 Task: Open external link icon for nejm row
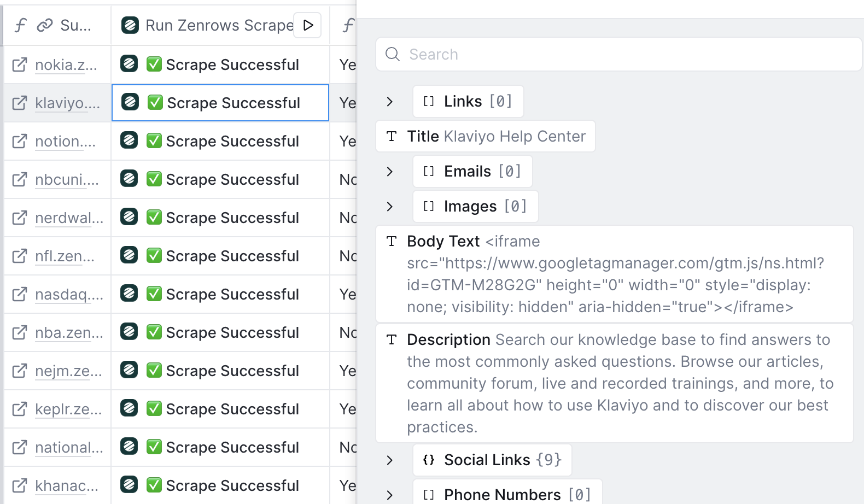(20, 371)
